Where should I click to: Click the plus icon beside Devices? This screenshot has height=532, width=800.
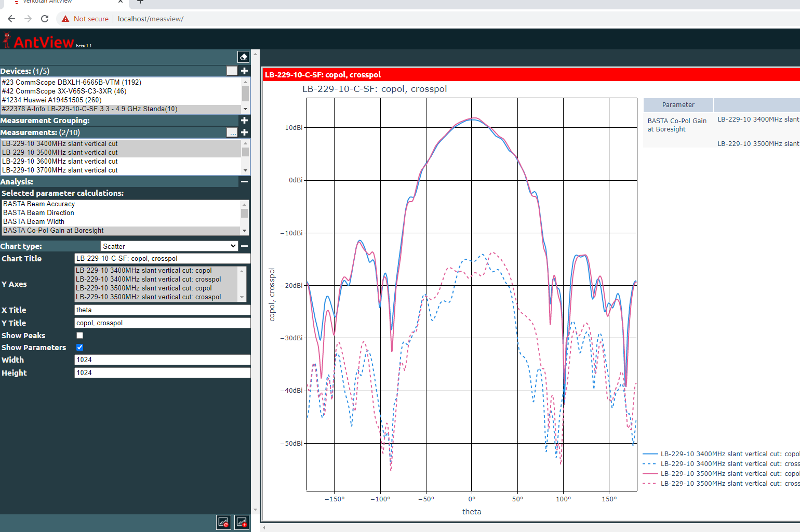(244, 71)
